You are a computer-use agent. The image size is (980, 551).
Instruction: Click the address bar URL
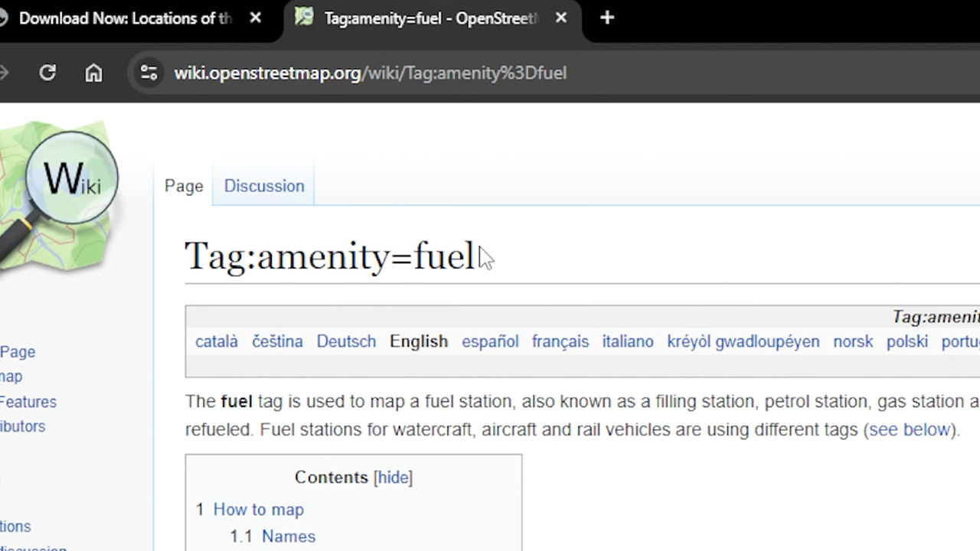(x=370, y=73)
